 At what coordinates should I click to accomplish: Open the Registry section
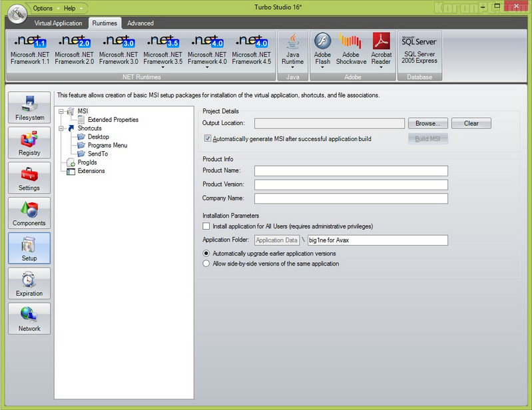click(29, 142)
